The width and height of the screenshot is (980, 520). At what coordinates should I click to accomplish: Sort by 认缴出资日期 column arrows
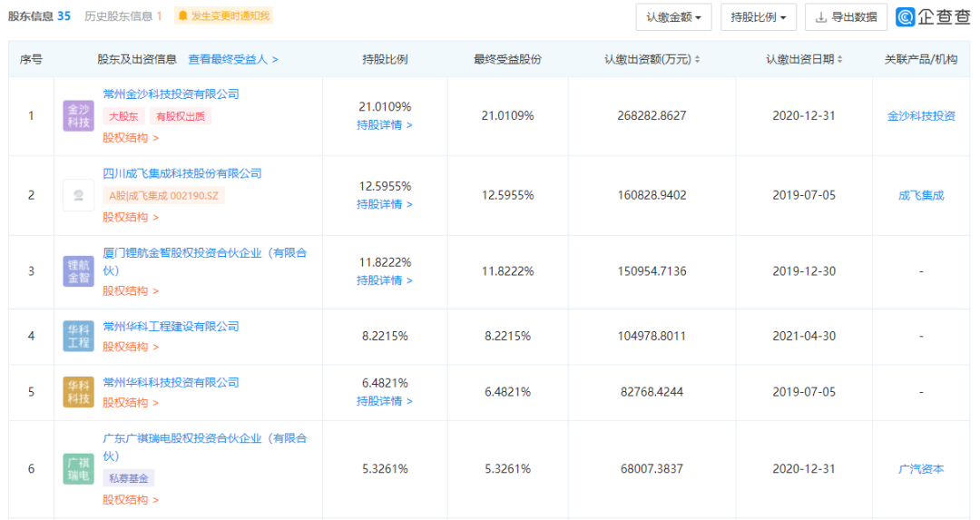point(840,59)
